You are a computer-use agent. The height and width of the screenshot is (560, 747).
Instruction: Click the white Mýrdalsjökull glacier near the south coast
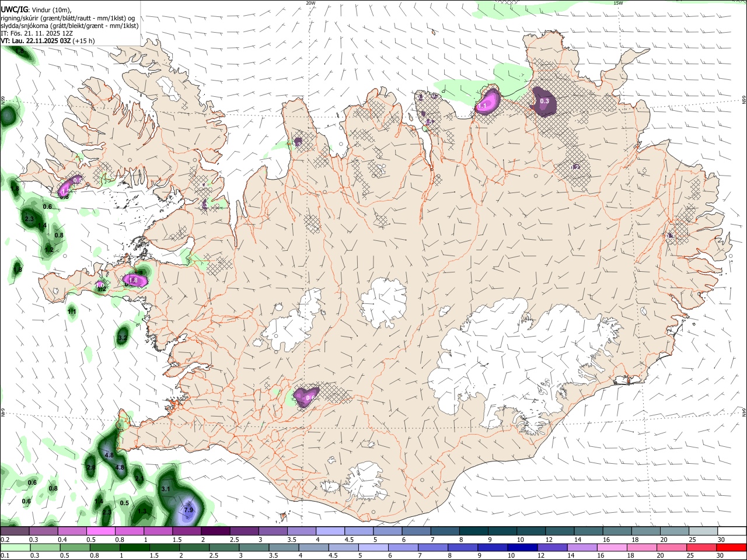(366, 480)
